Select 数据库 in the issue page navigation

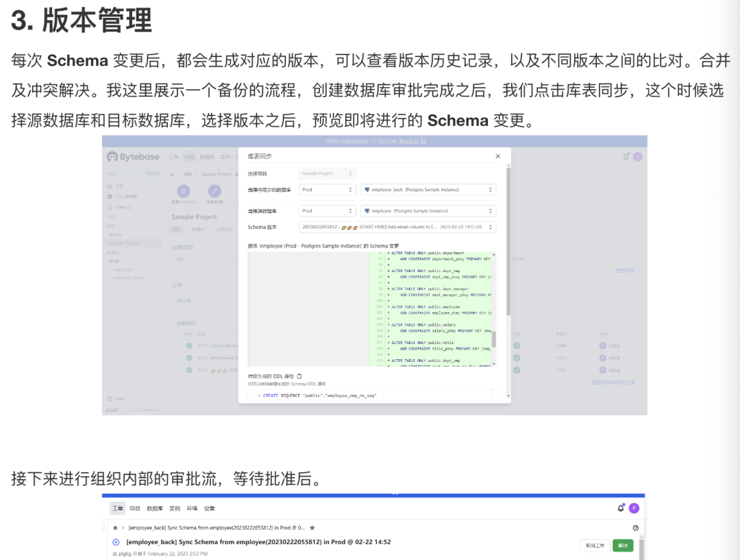[x=155, y=509]
